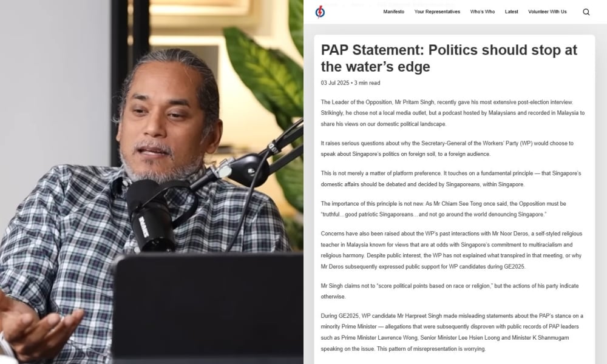The image size is (607, 364).
Task: Click the paragraph beginning 'This is not merely'
Action: click(450, 179)
